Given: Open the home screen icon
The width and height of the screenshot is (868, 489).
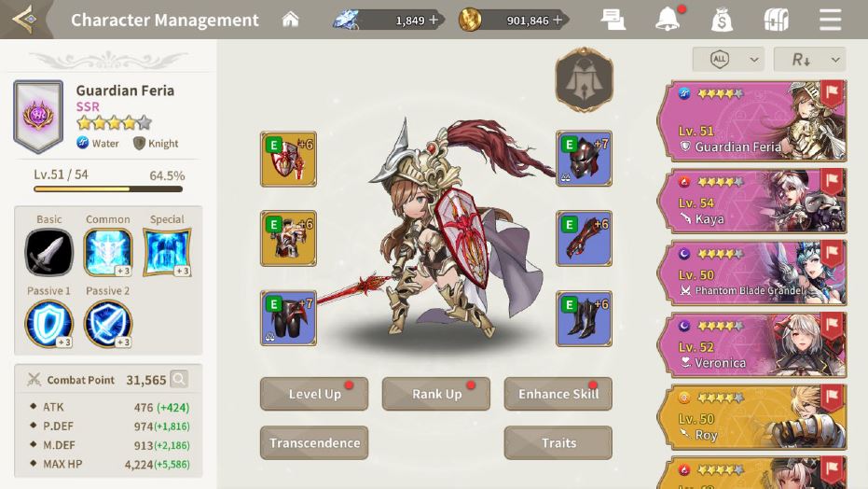Looking at the screenshot, I should pos(290,20).
